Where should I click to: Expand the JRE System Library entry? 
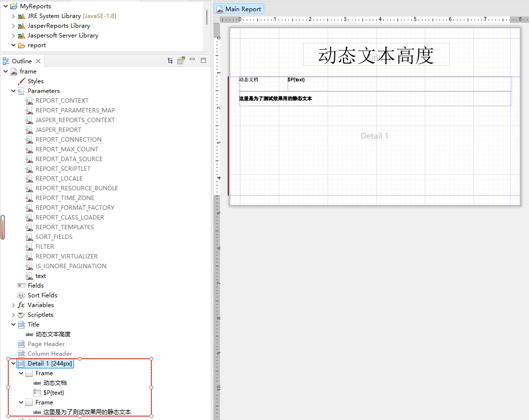tap(13, 16)
